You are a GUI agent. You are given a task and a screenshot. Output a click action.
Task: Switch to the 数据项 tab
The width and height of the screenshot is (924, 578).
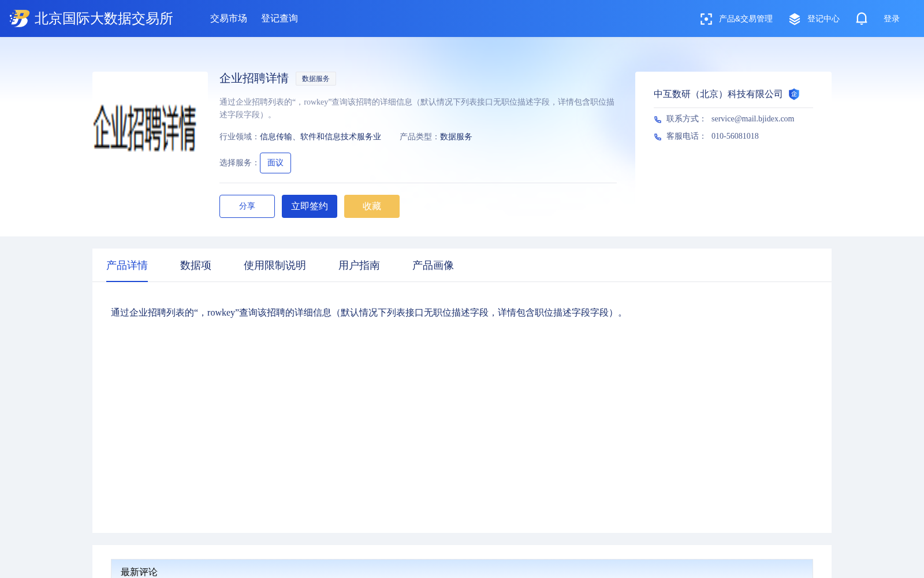tap(196, 265)
